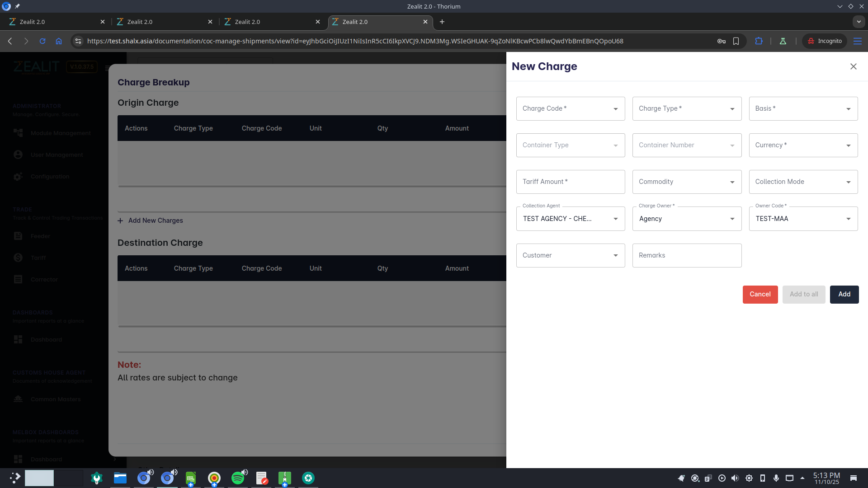Close the New Charge panel with X

pyautogui.click(x=853, y=66)
